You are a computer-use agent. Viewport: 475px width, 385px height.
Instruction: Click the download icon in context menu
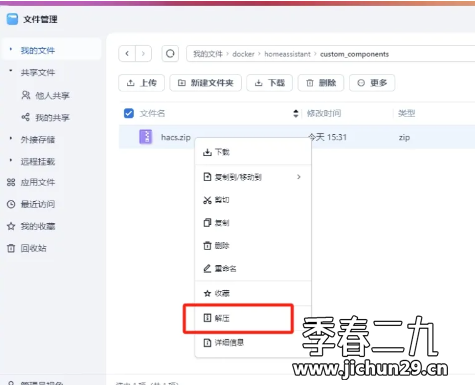207,153
